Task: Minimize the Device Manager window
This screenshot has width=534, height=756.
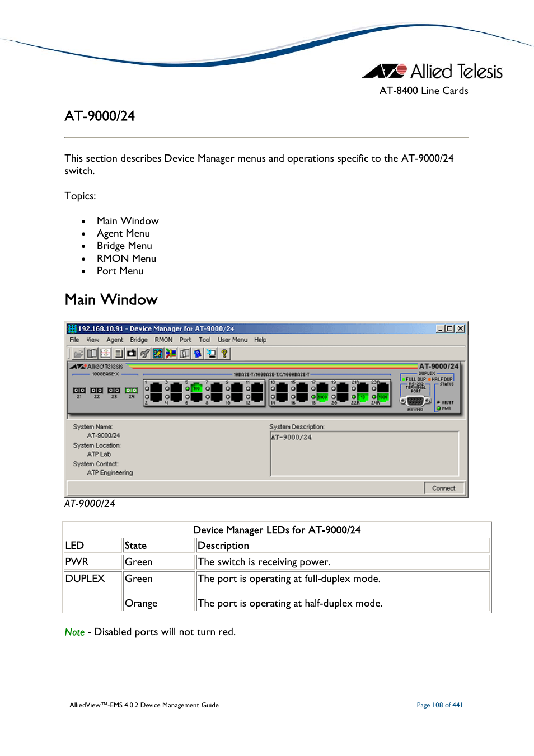Action: [441, 328]
